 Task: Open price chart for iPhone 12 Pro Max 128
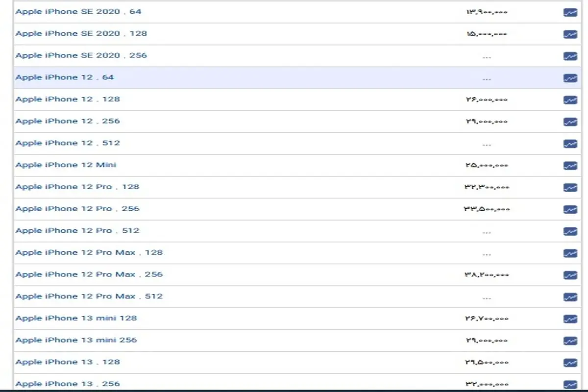point(570,253)
